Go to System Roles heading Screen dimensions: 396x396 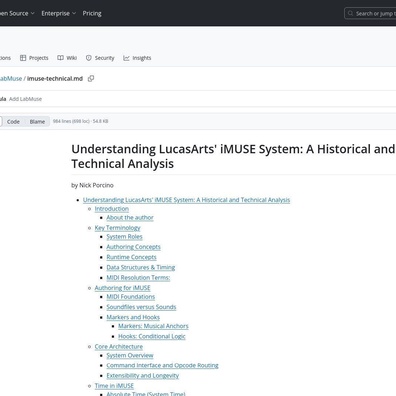click(x=124, y=237)
